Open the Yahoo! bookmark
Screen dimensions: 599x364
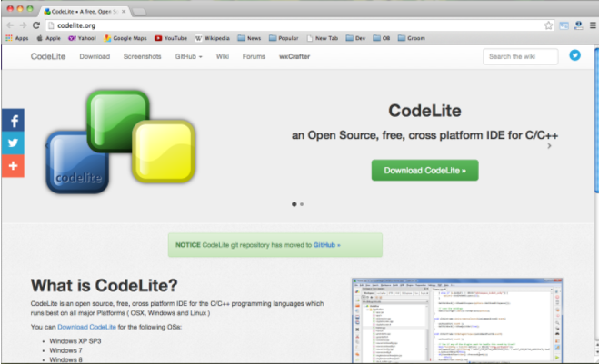[x=82, y=38]
